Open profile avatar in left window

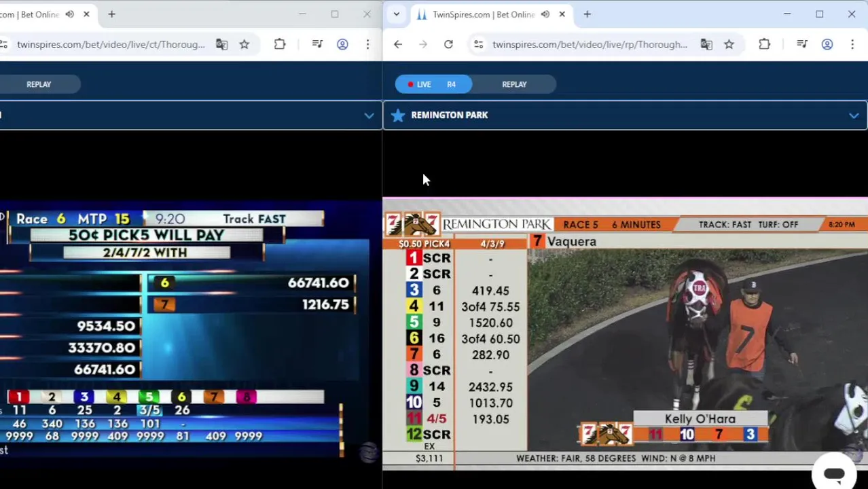coord(342,44)
